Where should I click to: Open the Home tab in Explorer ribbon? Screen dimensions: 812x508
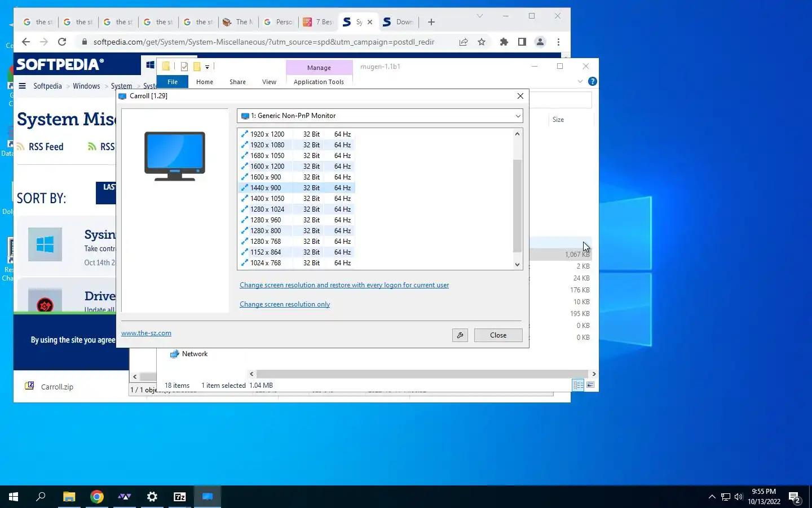coord(205,82)
